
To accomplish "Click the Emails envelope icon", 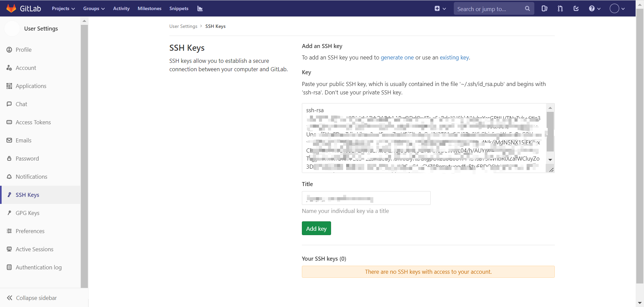I will (9, 140).
